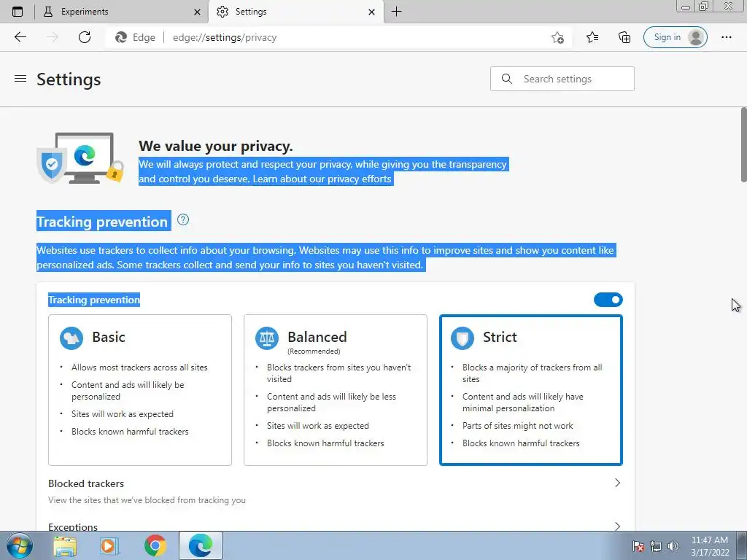
Task: Open Action Center flag tray icon
Action: [638, 545]
